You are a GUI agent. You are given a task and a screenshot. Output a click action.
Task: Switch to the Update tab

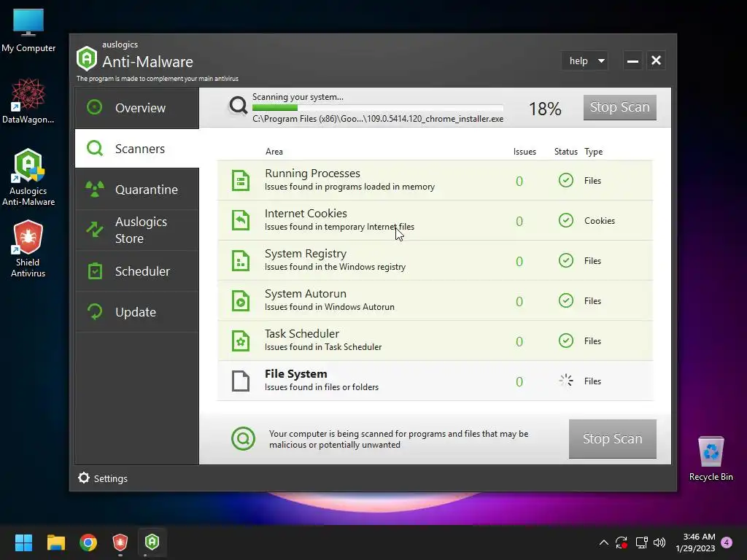pos(136,312)
